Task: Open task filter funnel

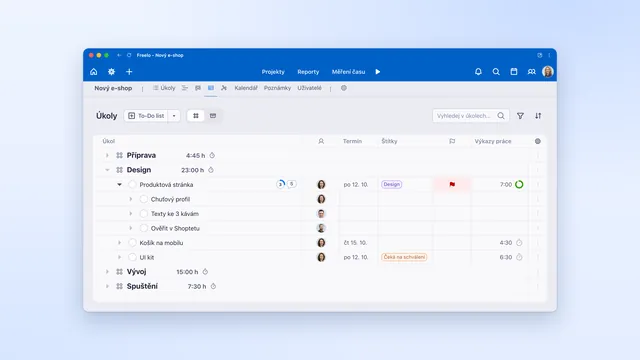Action: click(x=520, y=116)
